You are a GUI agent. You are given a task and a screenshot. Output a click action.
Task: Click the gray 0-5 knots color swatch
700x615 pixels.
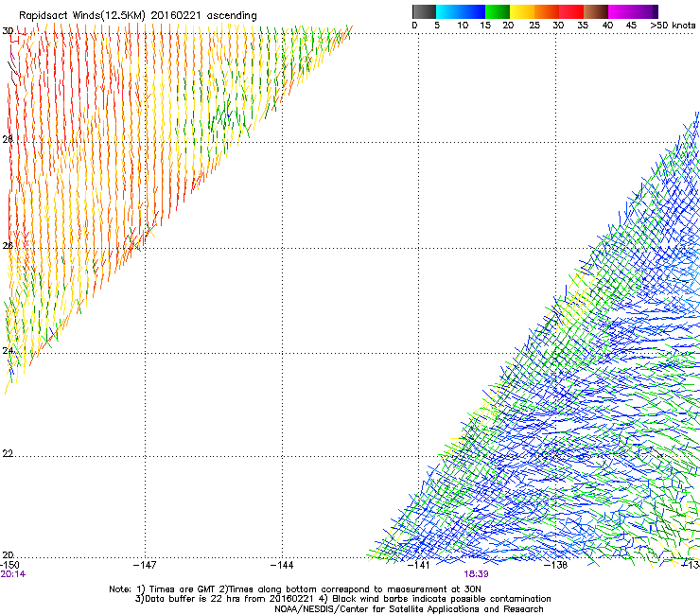(424, 11)
